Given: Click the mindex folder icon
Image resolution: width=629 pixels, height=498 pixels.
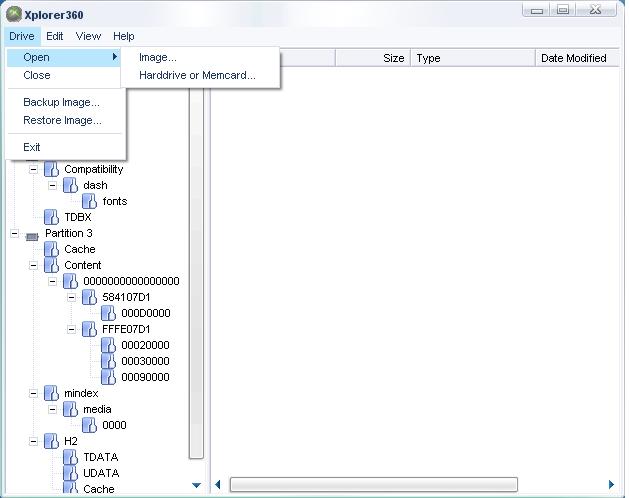Looking at the screenshot, I should coord(51,393).
